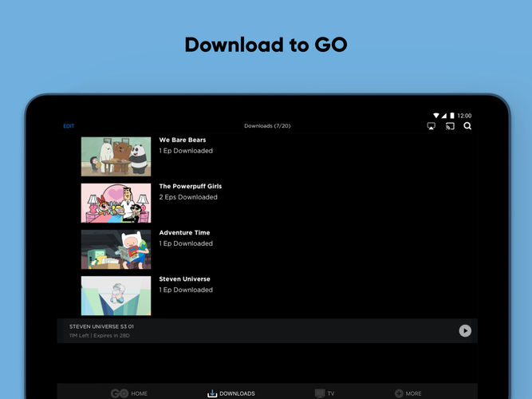This screenshot has width=532, height=399.
Task: Click "1 Ep Downloaded" under We Bare Bears
Action: click(x=186, y=151)
